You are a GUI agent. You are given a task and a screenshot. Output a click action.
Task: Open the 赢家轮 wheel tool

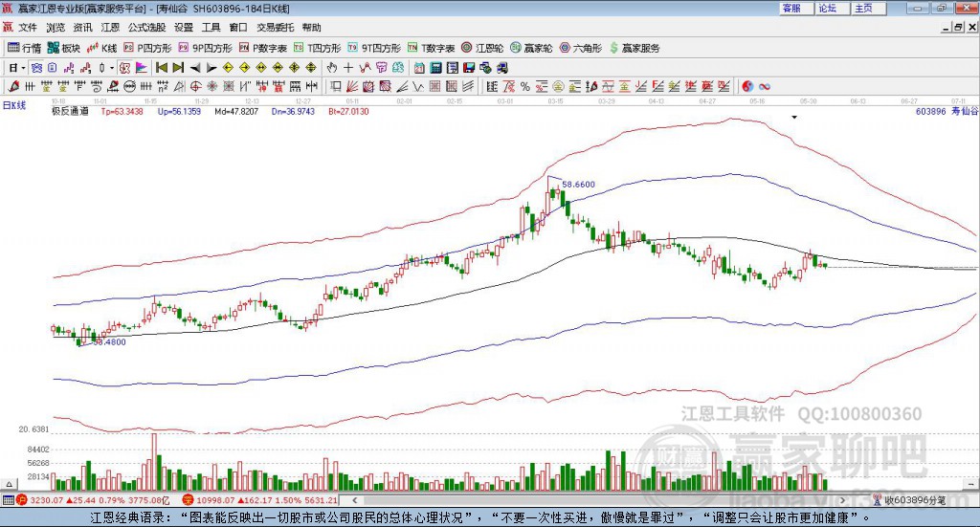[531, 48]
